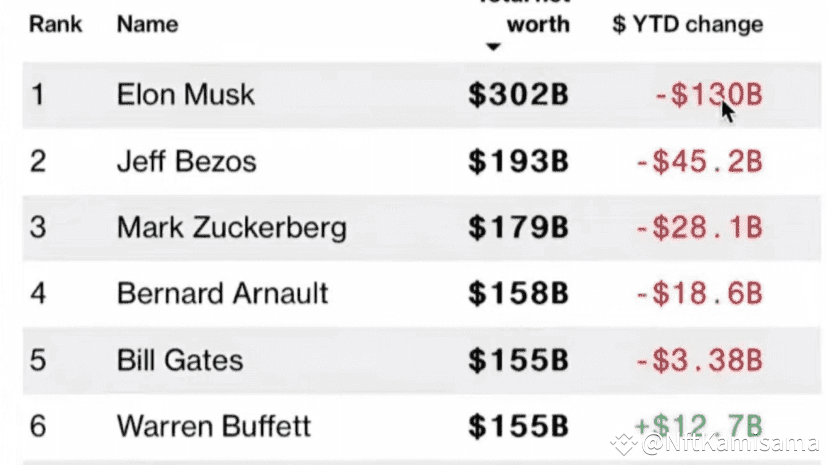The height and width of the screenshot is (465, 828).
Task: Open Jeff Bezos's profile link
Action: pos(186,161)
